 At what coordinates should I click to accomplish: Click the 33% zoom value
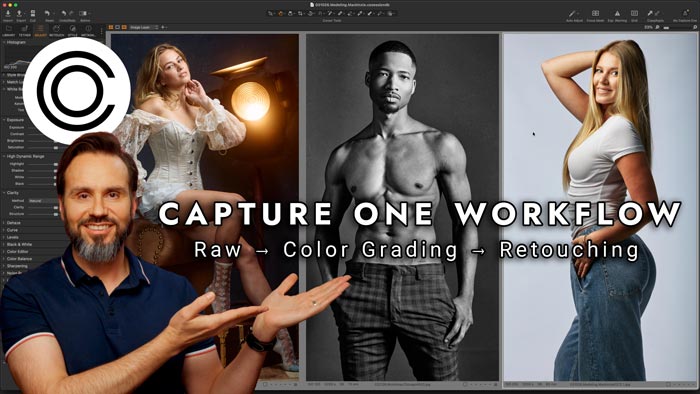(649, 27)
